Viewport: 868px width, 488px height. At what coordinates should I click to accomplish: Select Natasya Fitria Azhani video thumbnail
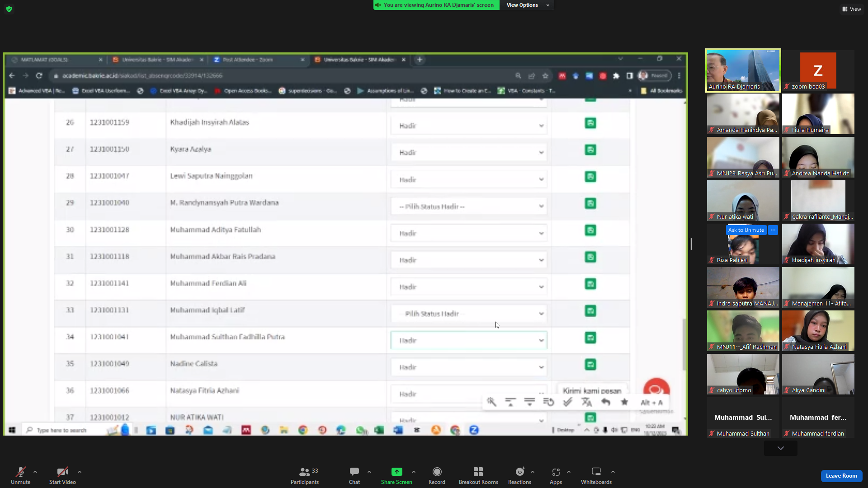[818, 331]
